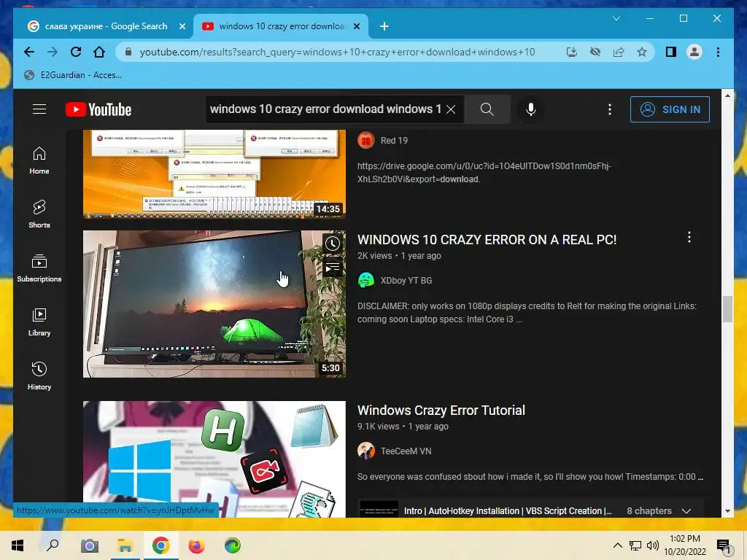Open volume control in system tray
Image resolution: width=747 pixels, height=560 pixels.
pyautogui.click(x=653, y=545)
